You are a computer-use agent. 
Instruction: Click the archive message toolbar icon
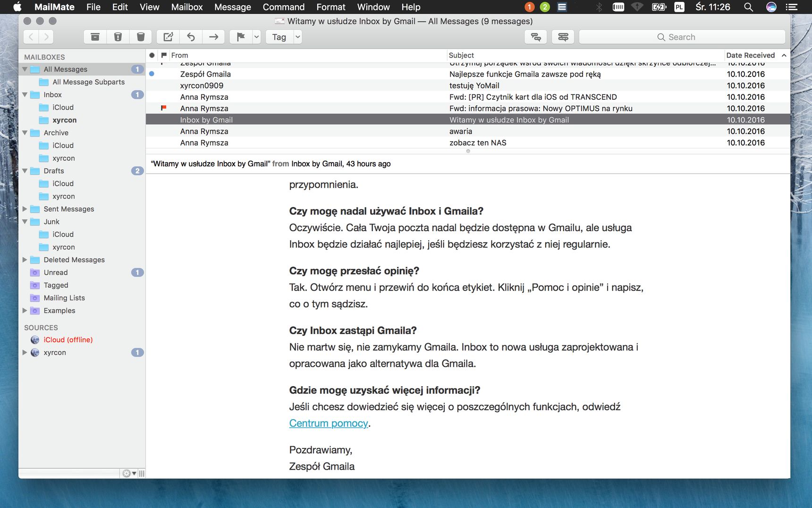point(95,37)
